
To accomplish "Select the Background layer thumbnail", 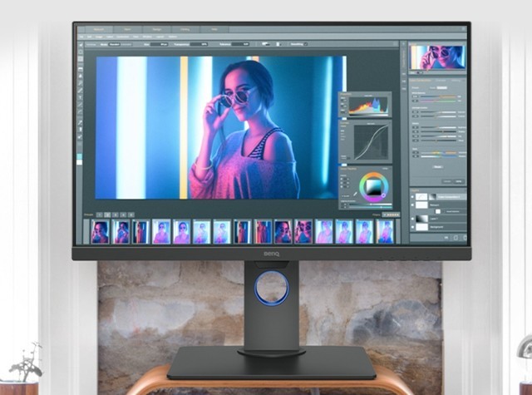I will (x=421, y=227).
